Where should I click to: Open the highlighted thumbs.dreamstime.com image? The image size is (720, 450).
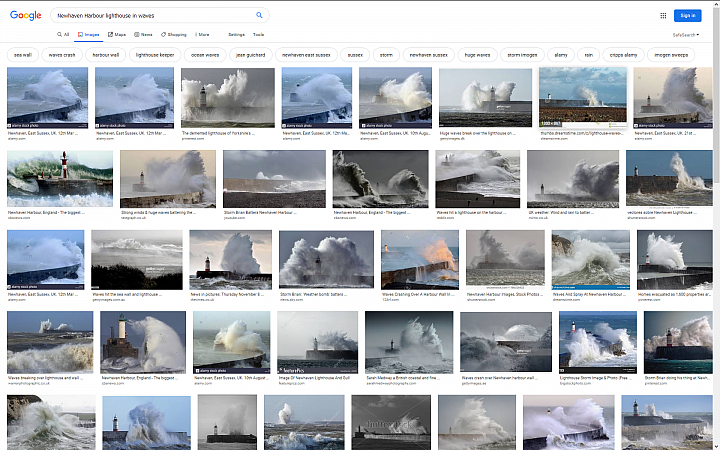(x=583, y=98)
